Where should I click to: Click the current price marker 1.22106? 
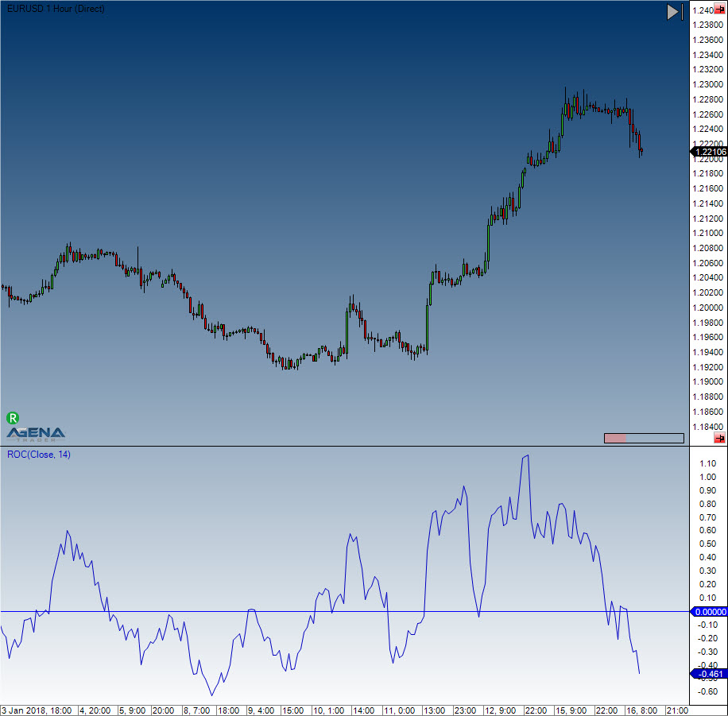(709, 151)
